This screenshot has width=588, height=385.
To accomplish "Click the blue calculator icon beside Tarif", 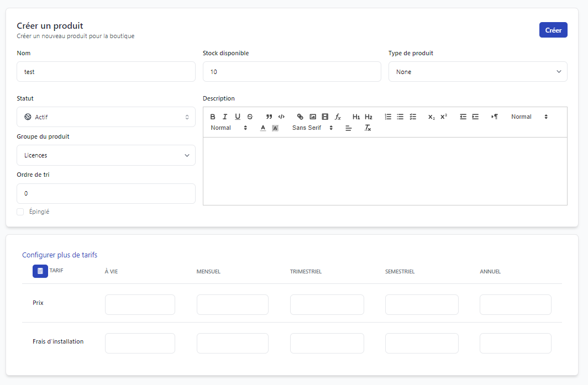I will point(40,271).
